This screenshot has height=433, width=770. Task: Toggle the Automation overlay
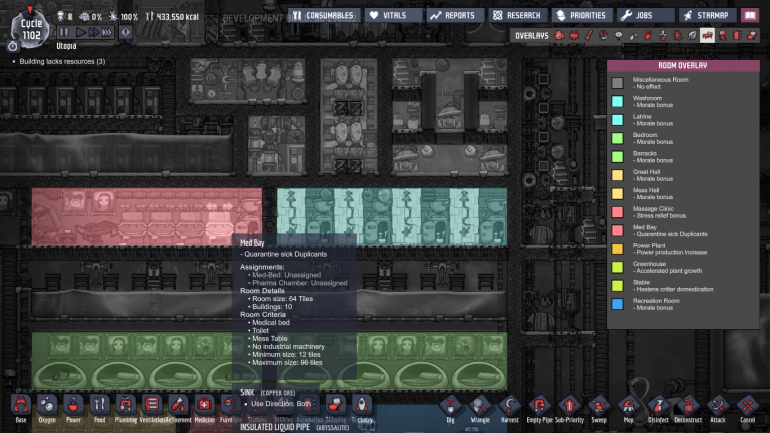pos(737,35)
